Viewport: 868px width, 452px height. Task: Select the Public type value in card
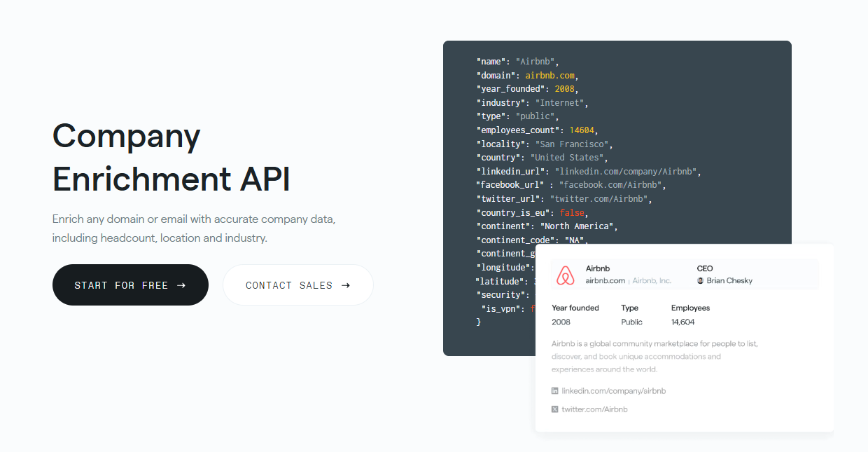pos(632,322)
